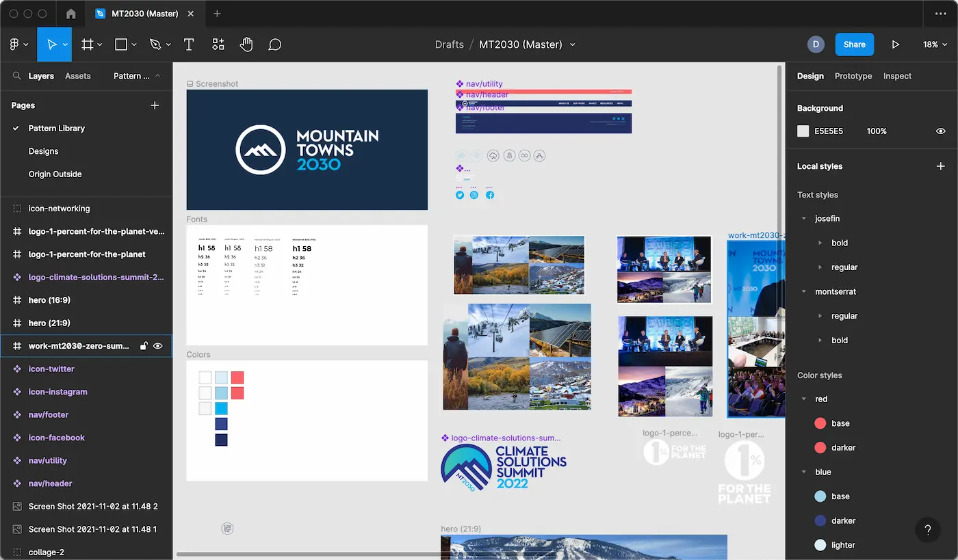Select the Comment tool
Screen dimensions: 958x560
click(275, 44)
